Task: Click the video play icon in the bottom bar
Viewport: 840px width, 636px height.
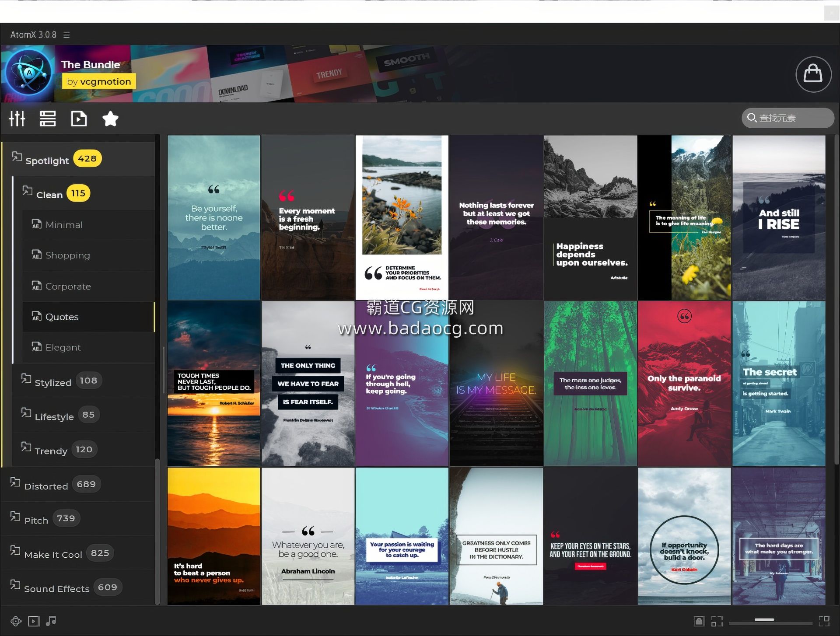Action: tap(34, 621)
